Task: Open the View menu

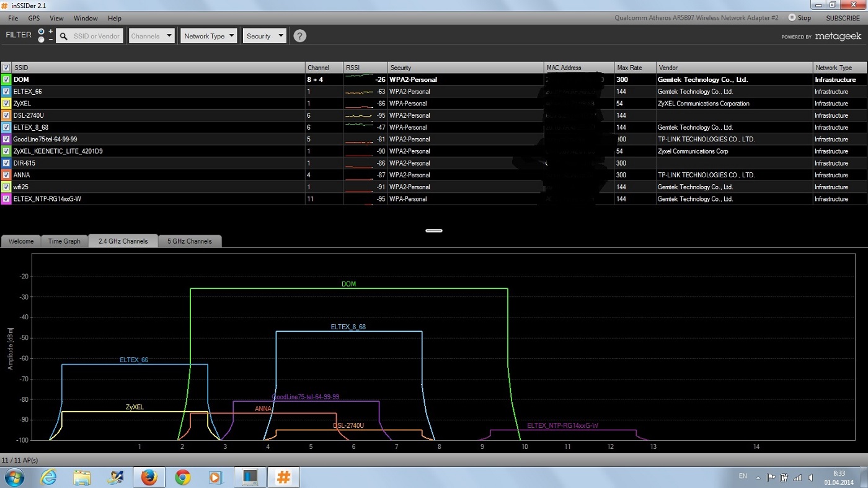Action: tap(56, 19)
